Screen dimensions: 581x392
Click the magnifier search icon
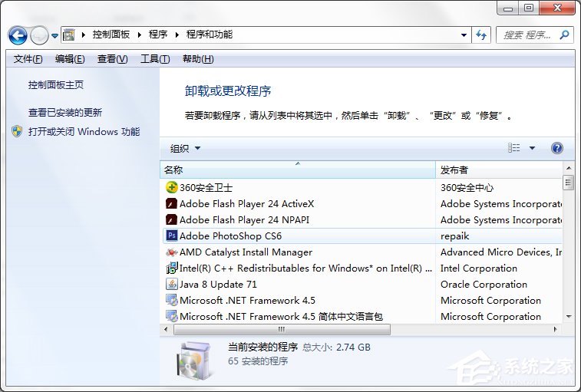click(564, 35)
